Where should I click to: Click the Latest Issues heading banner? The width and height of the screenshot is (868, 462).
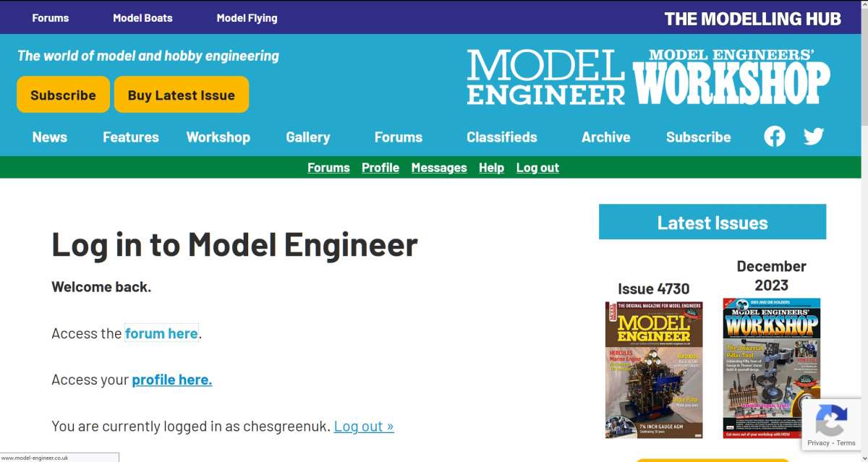click(712, 222)
